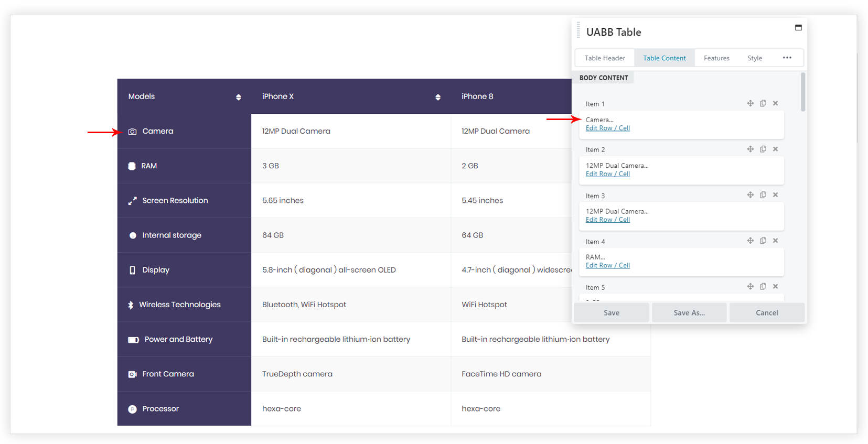Maximize the UABB Table settings panel

click(798, 28)
